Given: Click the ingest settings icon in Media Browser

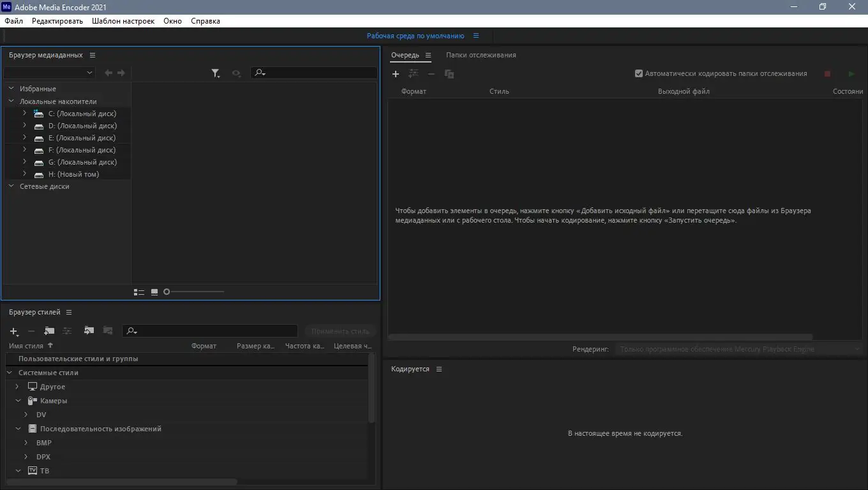Looking at the screenshot, I should point(236,73).
